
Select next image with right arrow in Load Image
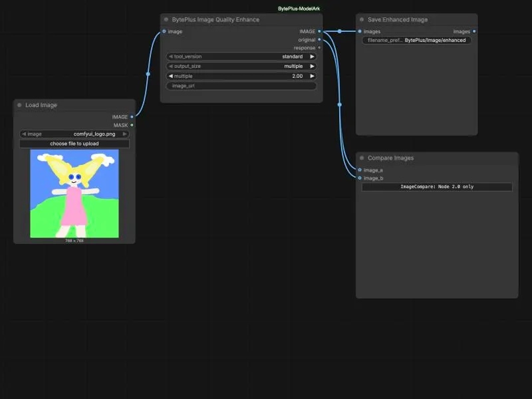click(x=125, y=134)
